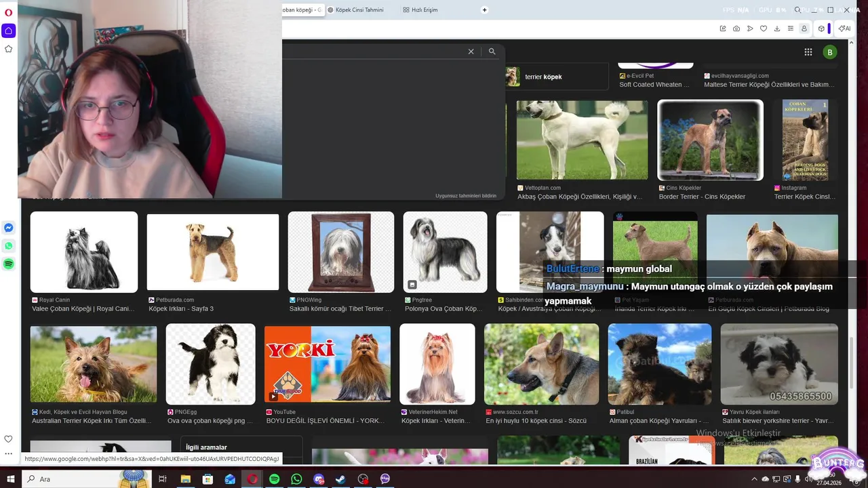The height and width of the screenshot is (488, 868).
Task: Open Petburada Köpek Irkları Sayfa 3 image
Action: [213, 252]
